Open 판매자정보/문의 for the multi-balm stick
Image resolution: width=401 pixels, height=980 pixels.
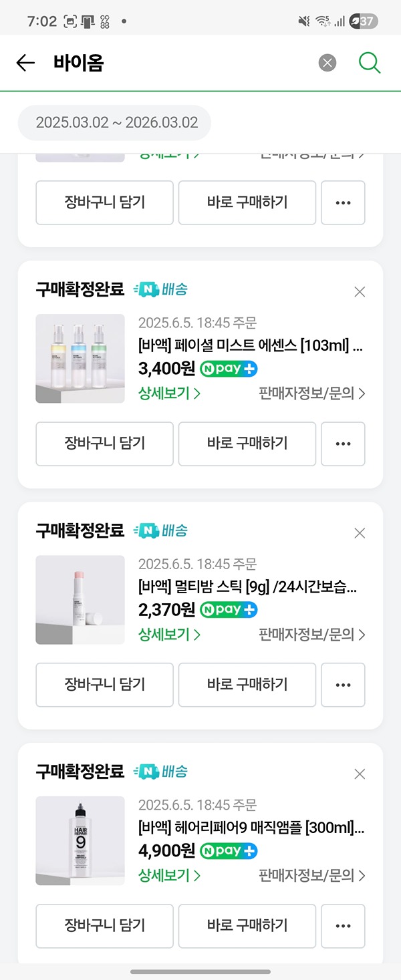point(311,635)
